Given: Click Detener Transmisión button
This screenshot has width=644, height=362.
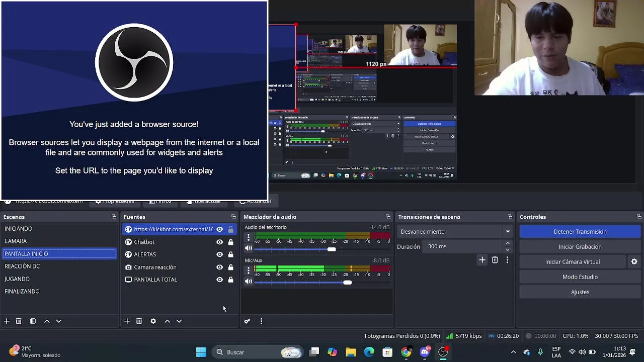Looking at the screenshot, I should point(580,232).
